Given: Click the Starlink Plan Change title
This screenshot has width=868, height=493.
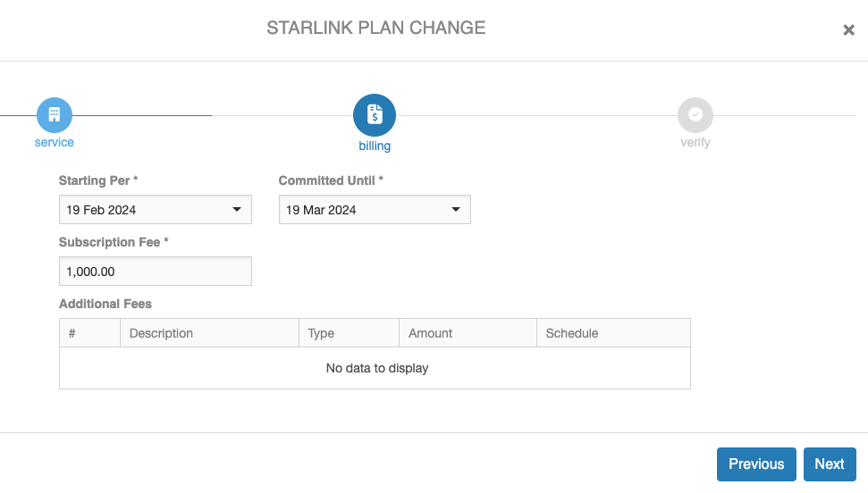Looking at the screenshot, I should [x=376, y=29].
